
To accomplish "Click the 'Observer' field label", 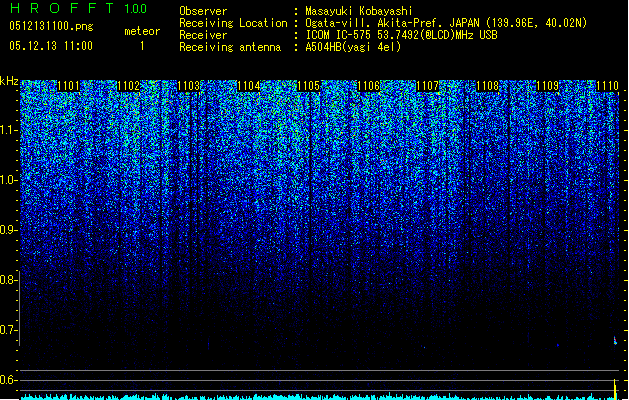I will (203, 11).
